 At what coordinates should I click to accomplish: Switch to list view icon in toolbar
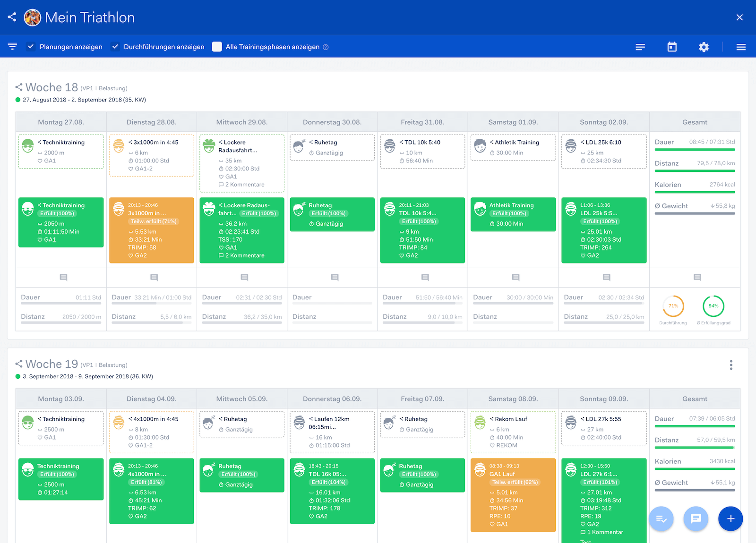pyautogui.click(x=640, y=47)
